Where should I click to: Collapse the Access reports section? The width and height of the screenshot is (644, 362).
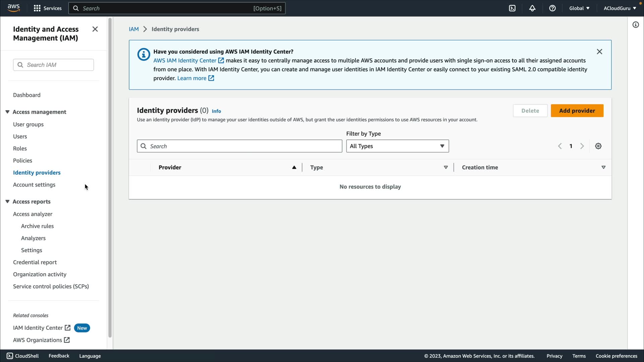[7, 201]
